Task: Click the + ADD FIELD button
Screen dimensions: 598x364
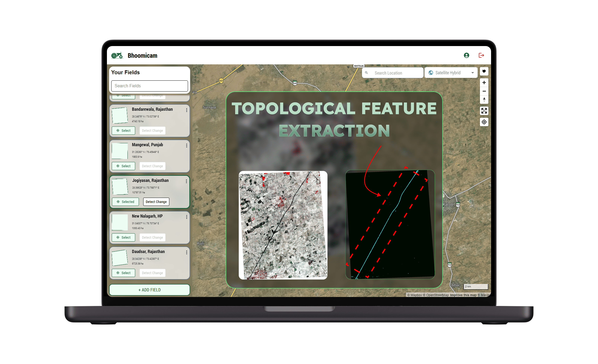Action: click(x=149, y=290)
